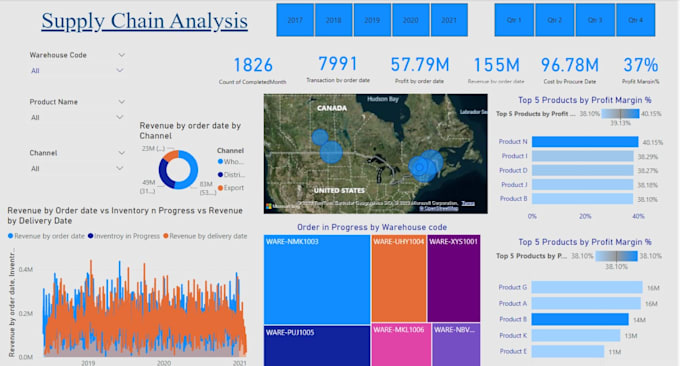Click the Hudson Bay label on the map
The height and width of the screenshot is (366, 680).
tap(383, 99)
